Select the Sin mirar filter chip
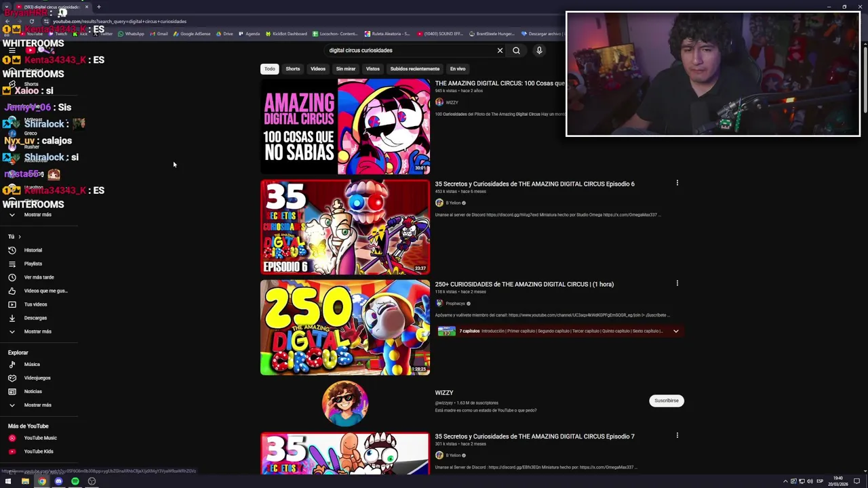Screen dimensions: 868x488 coord(346,68)
